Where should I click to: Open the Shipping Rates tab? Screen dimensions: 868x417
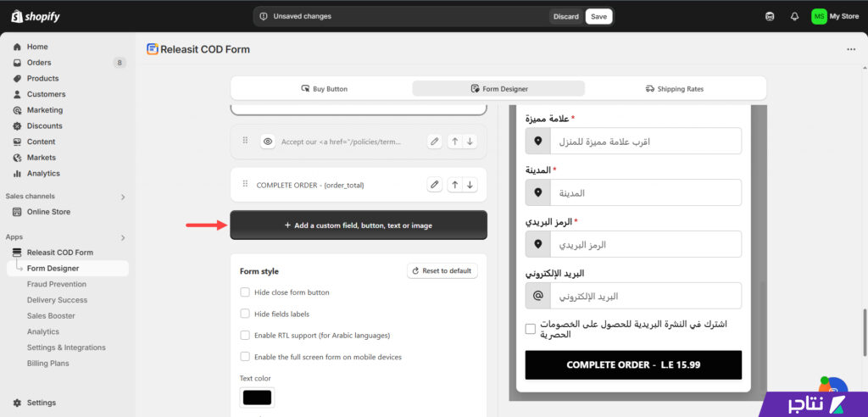tap(674, 89)
